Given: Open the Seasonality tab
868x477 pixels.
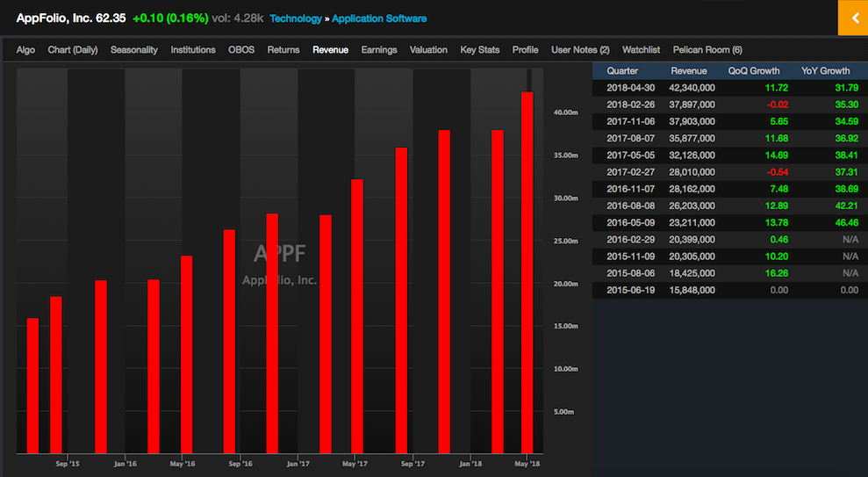Looking at the screenshot, I should coord(134,50).
